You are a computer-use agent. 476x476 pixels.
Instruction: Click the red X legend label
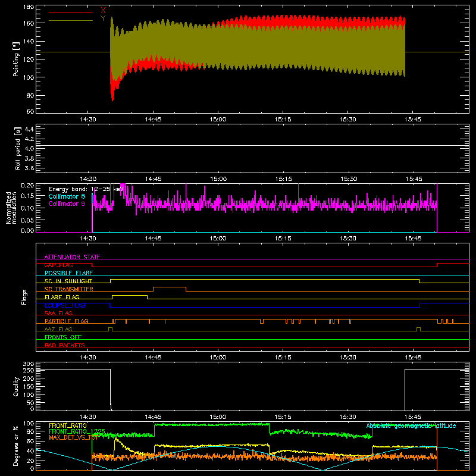pos(103,10)
